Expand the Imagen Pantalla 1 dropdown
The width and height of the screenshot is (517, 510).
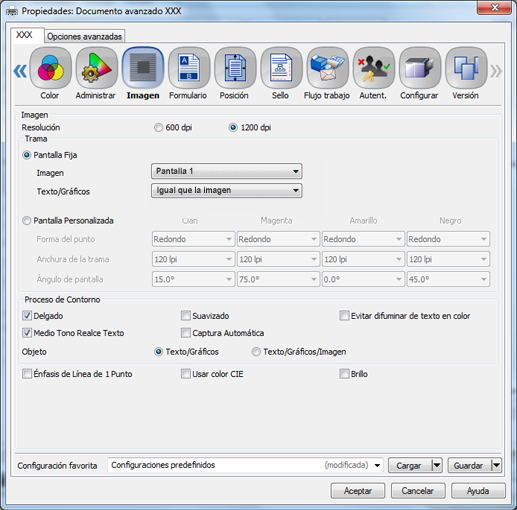(x=227, y=171)
